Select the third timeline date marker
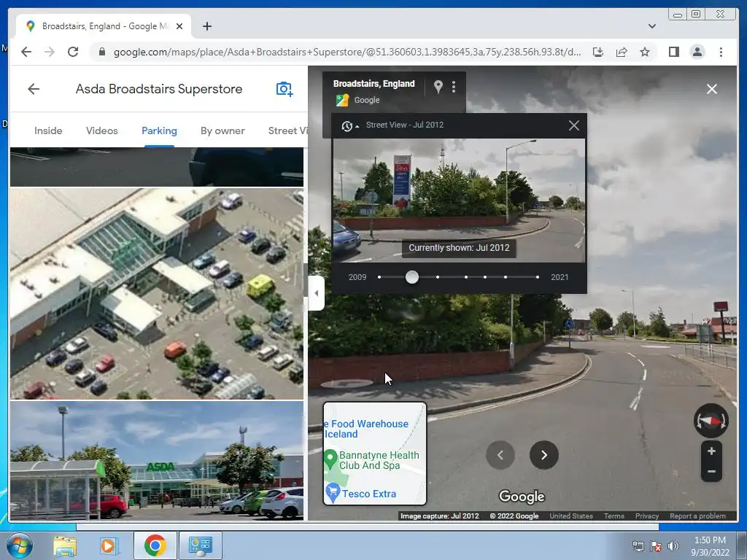This screenshot has width=747, height=560. (438, 277)
